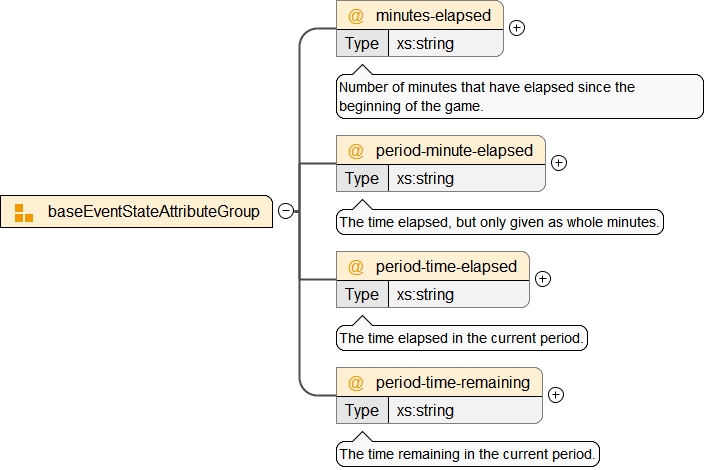This screenshot has height=470, width=711.
Task: Expand the minutes-elapsed attribute
Action: [x=516, y=28]
